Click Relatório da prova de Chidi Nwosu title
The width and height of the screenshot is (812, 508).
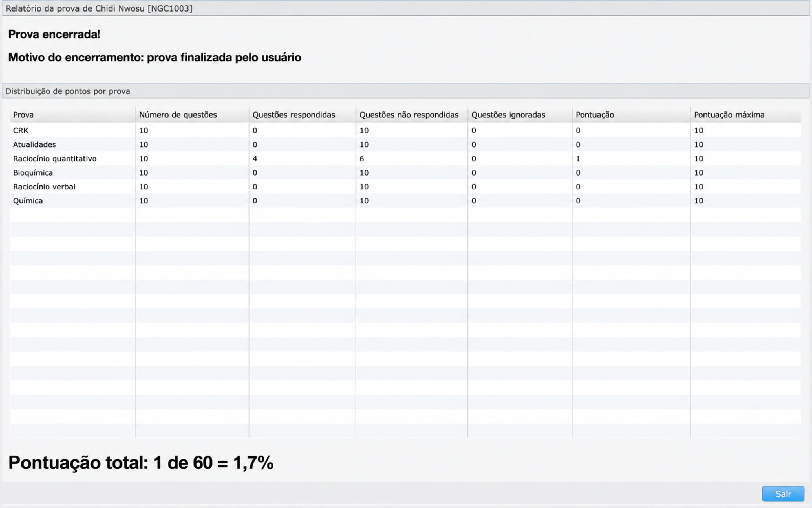click(x=99, y=8)
